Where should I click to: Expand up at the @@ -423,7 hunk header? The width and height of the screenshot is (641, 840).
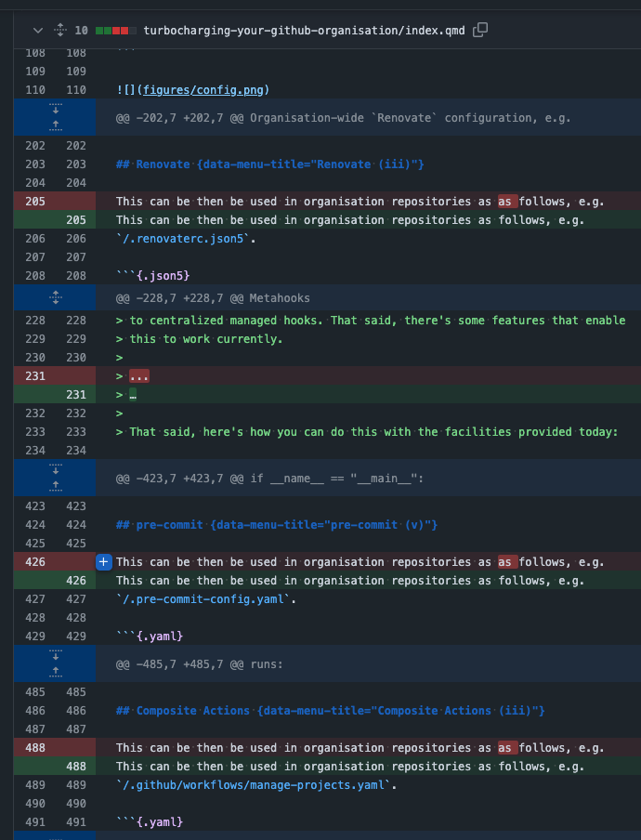click(55, 486)
